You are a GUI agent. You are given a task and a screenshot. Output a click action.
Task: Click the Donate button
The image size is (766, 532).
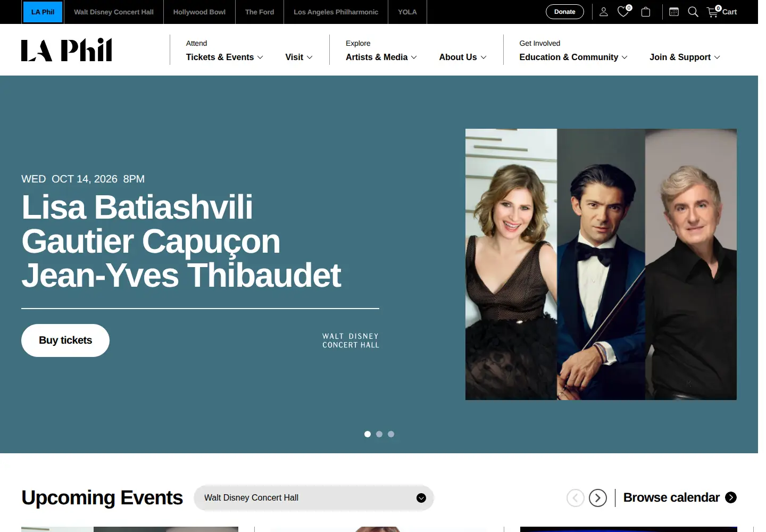(x=565, y=12)
